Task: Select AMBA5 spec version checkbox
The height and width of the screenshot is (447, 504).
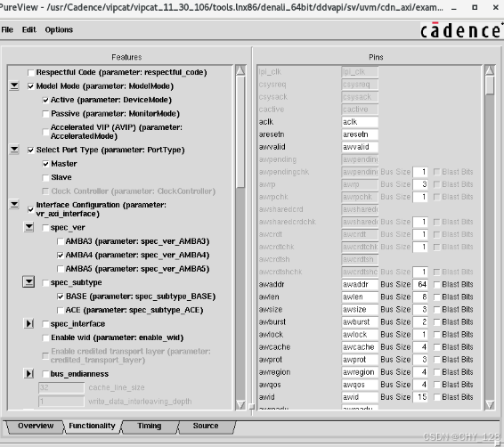Action: pos(61,269)
